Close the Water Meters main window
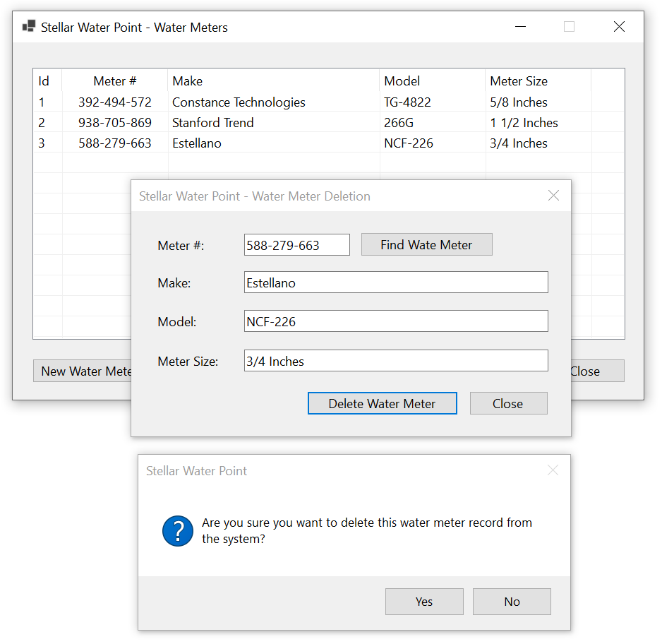 [x=619, y=27]
